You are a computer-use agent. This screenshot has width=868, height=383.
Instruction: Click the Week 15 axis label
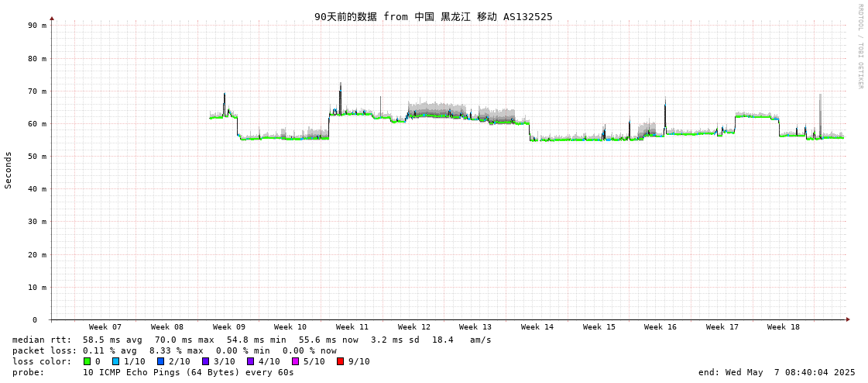(599, 327)
